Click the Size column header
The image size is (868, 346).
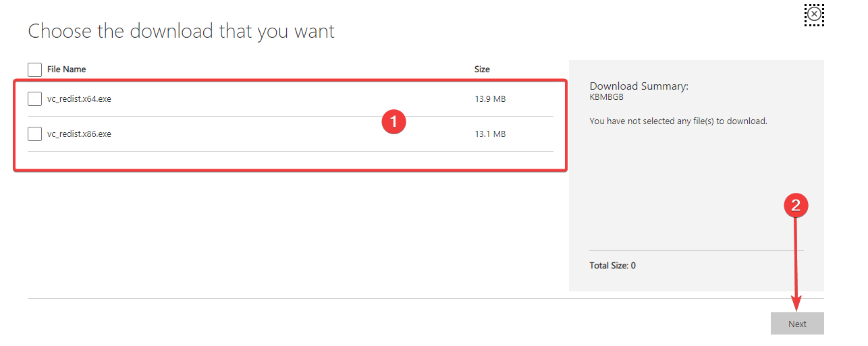click(x=482, y=69)
